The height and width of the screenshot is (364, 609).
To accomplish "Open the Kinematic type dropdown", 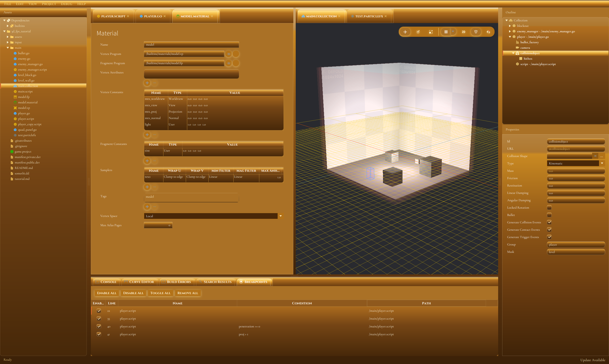I will pos(602,163).
